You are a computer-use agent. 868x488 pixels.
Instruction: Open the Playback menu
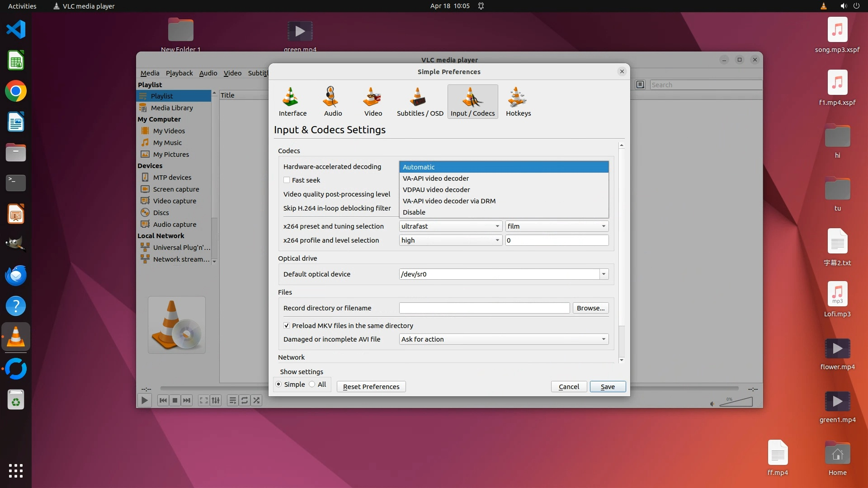tap(179, 73)
